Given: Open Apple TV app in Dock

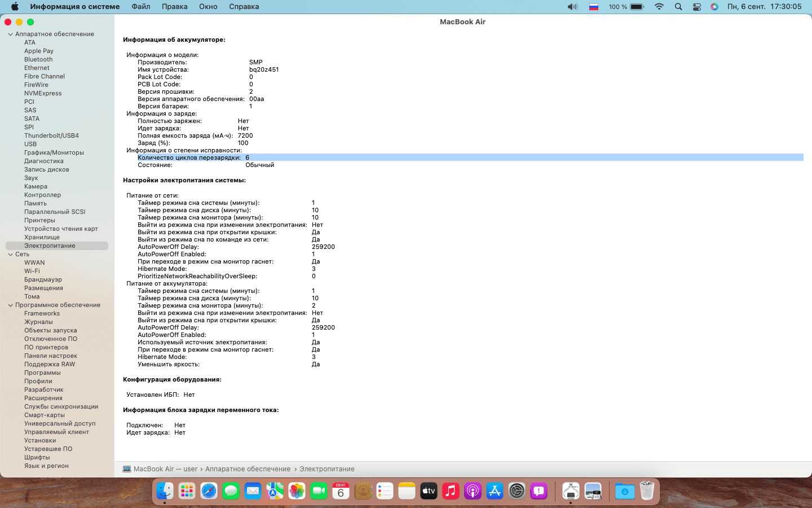Looking at the screenshot, I should pos(429,491).
